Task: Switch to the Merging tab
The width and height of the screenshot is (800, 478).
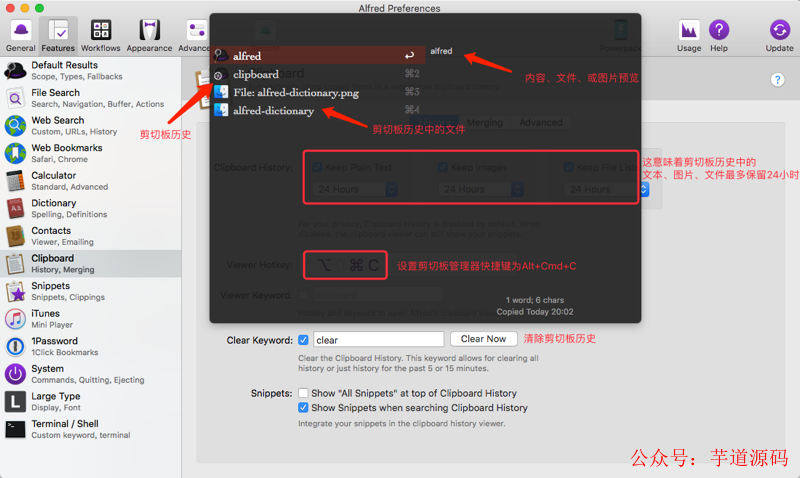Action: pyautogui.click(x=485, y=122)
